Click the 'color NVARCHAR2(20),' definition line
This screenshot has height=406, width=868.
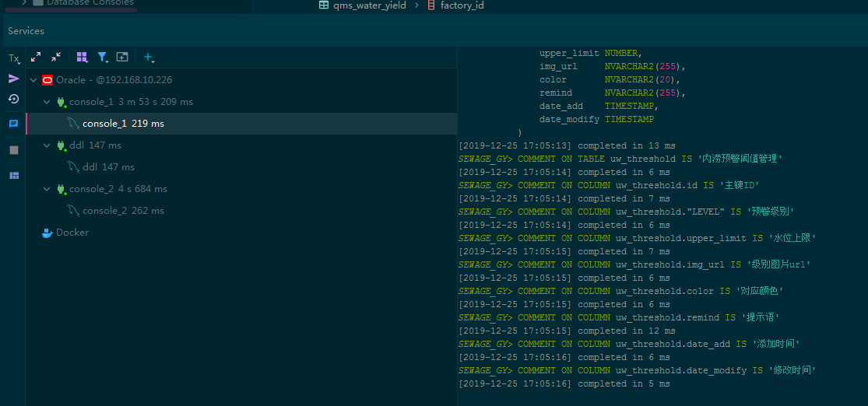pyautogui.click(x=610, y=79)
